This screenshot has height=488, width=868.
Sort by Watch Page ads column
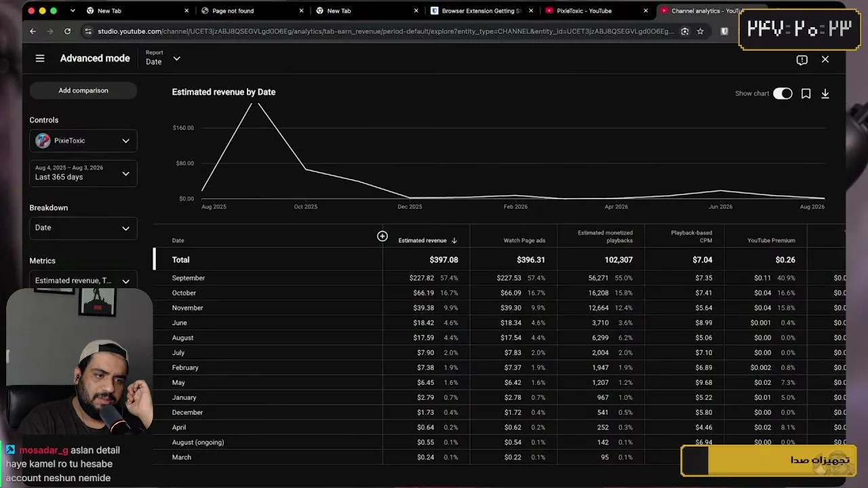pos(524,241)
